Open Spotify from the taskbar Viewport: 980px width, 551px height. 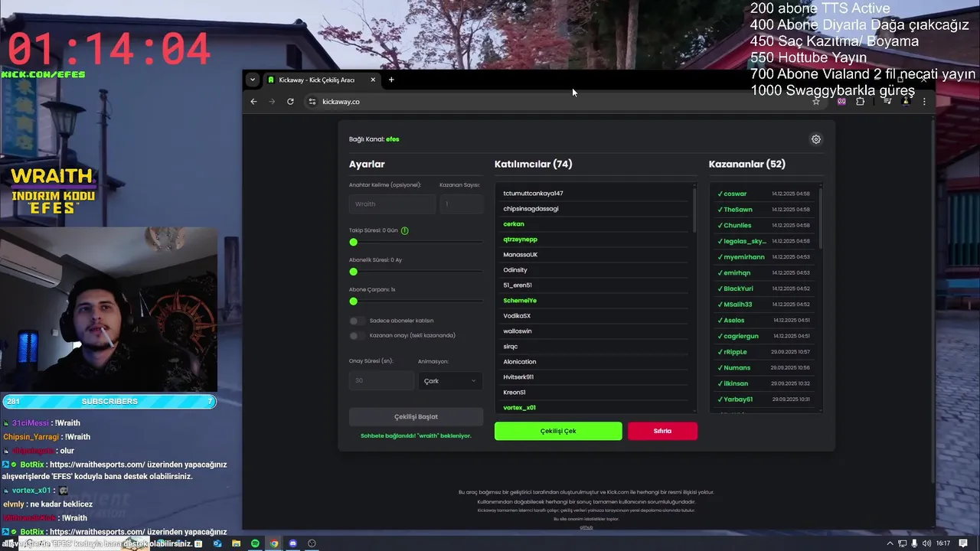tap(255, 543)
